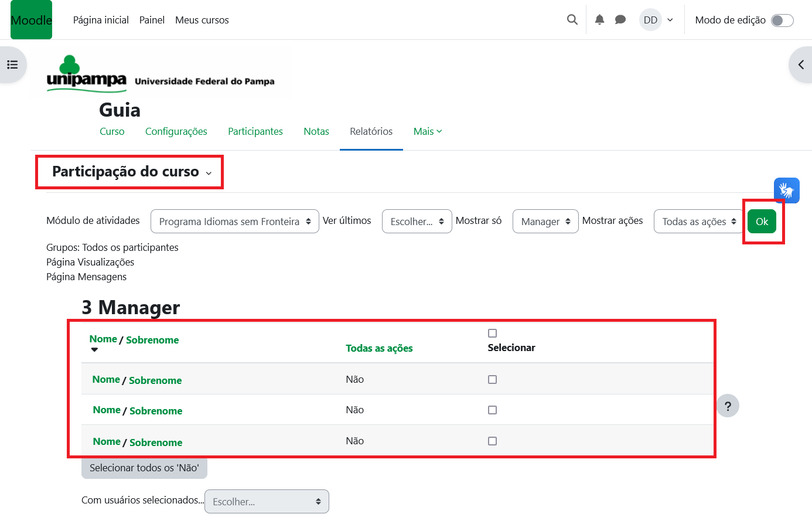
Task: Open the course index list icon
Action: click(x=12, y=64)
